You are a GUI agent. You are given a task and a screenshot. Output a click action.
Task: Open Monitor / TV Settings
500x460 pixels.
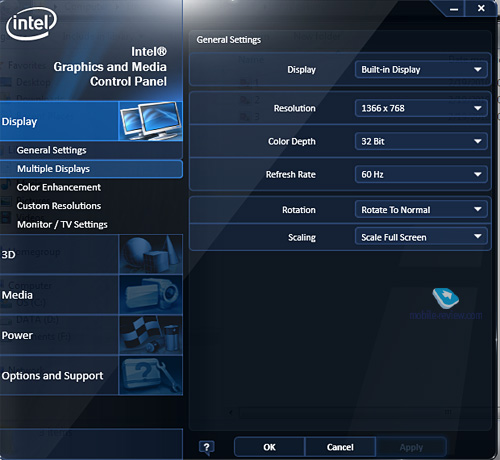coord(62,224)
